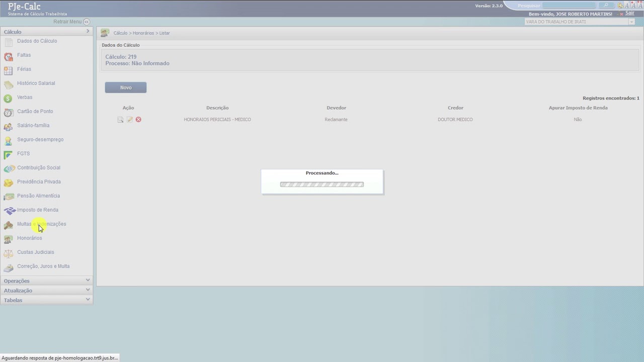644x362 pixels.
Task: Open the color palette theme icon
Action: [620, 6]
